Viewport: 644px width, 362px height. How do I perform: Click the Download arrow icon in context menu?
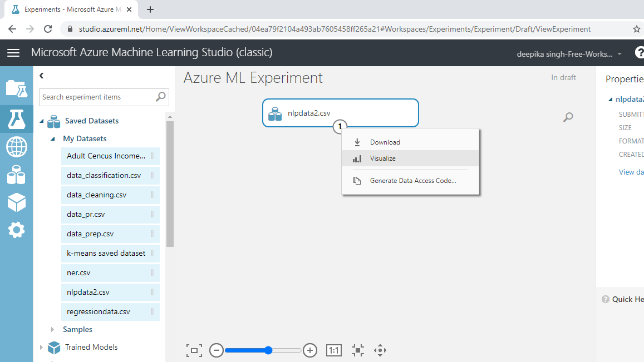coord(357,142)
